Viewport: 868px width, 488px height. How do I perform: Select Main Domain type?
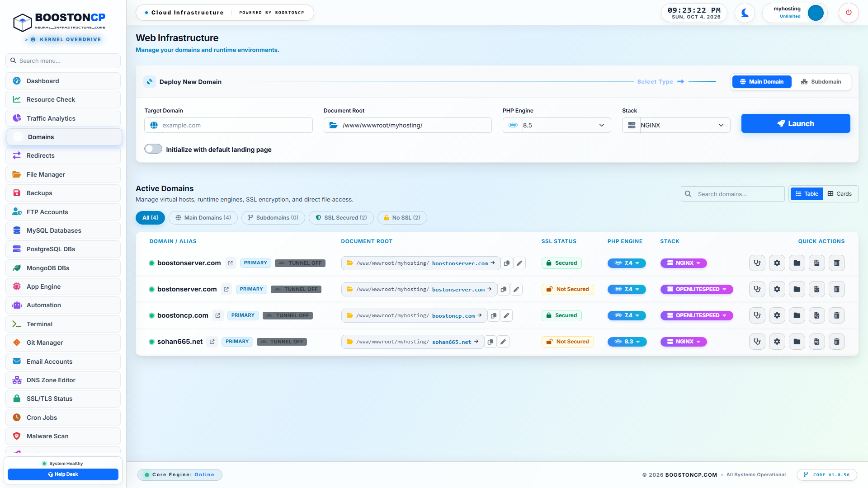pos(762,82)
